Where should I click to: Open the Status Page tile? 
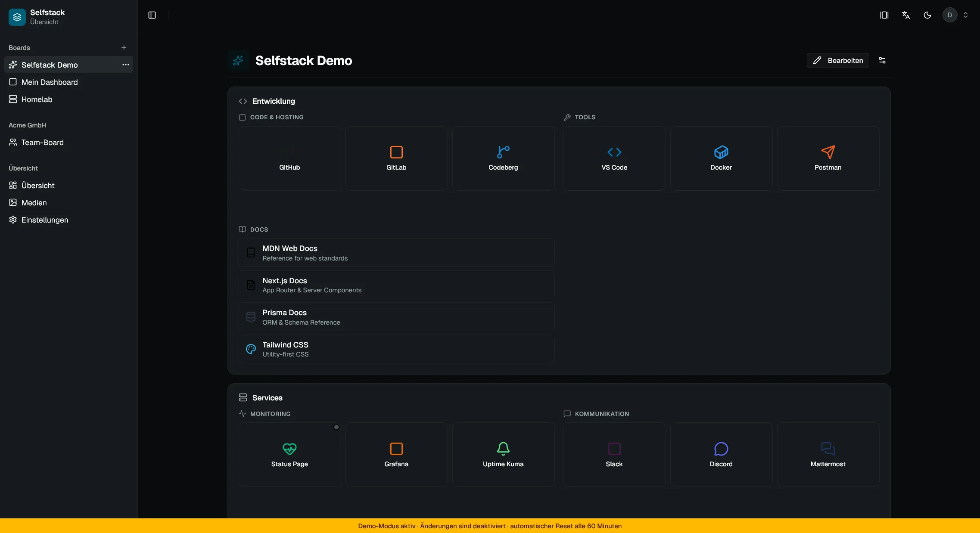(289, 455)
